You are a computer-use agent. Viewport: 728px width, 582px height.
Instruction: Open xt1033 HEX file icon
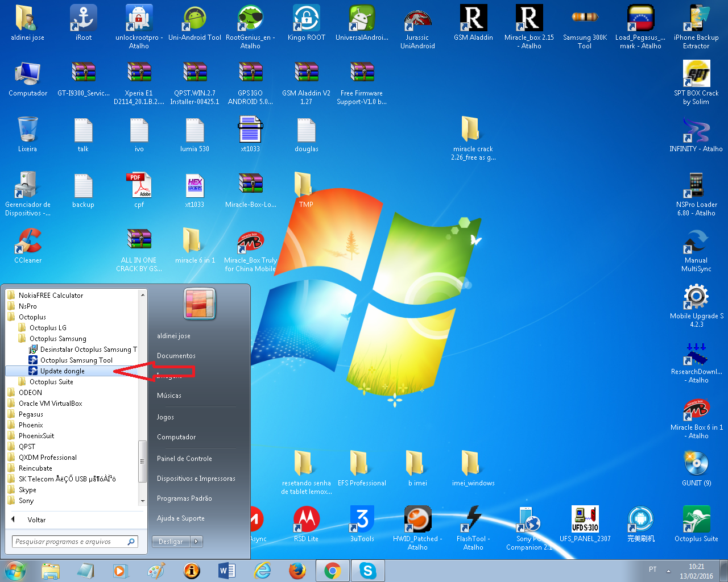coord(195,190)
